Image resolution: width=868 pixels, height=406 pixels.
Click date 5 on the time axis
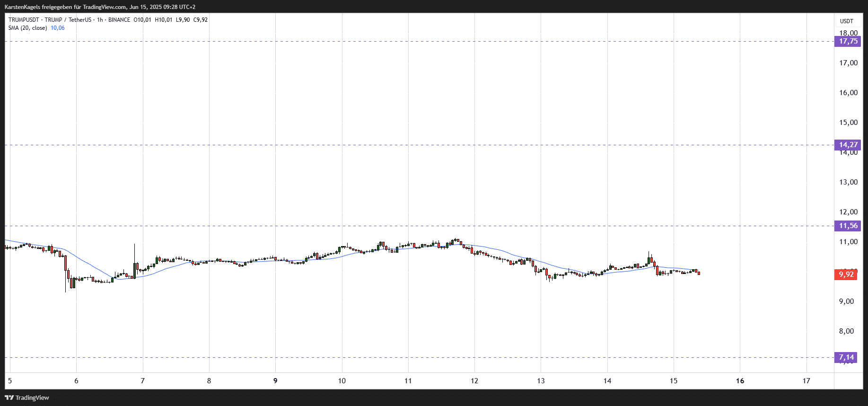(x=9, y=380)
